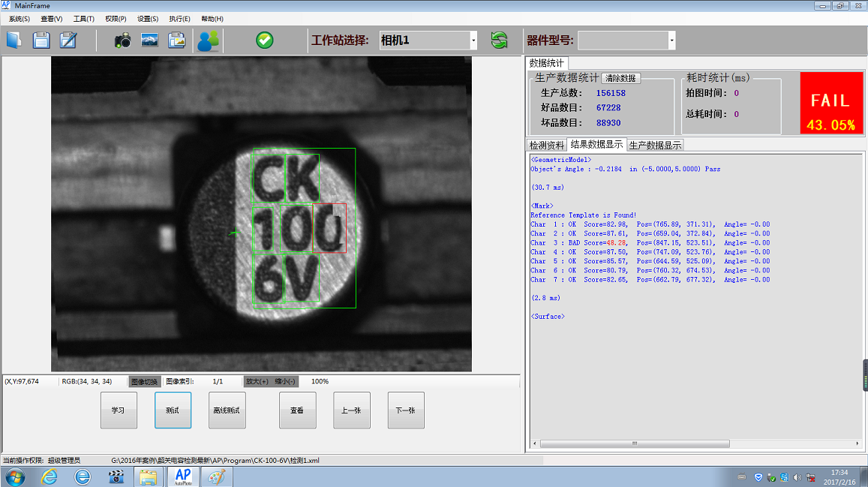868x487 pixels.
Task: Open the 工具(T) menu
Action: click(x=83, y=19)
